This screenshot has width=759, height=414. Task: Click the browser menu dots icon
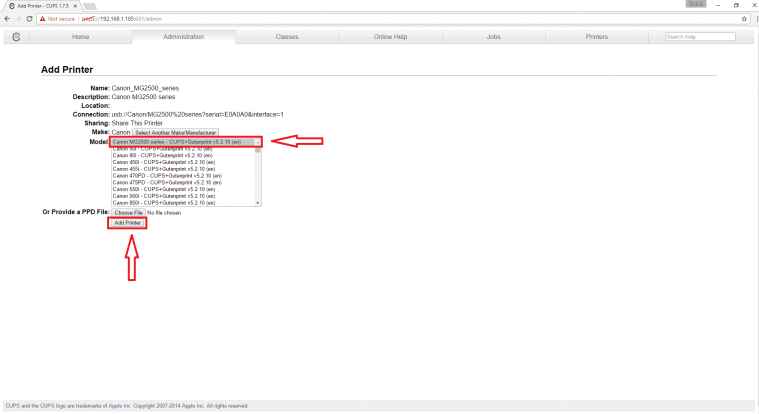tap(757, 19)
